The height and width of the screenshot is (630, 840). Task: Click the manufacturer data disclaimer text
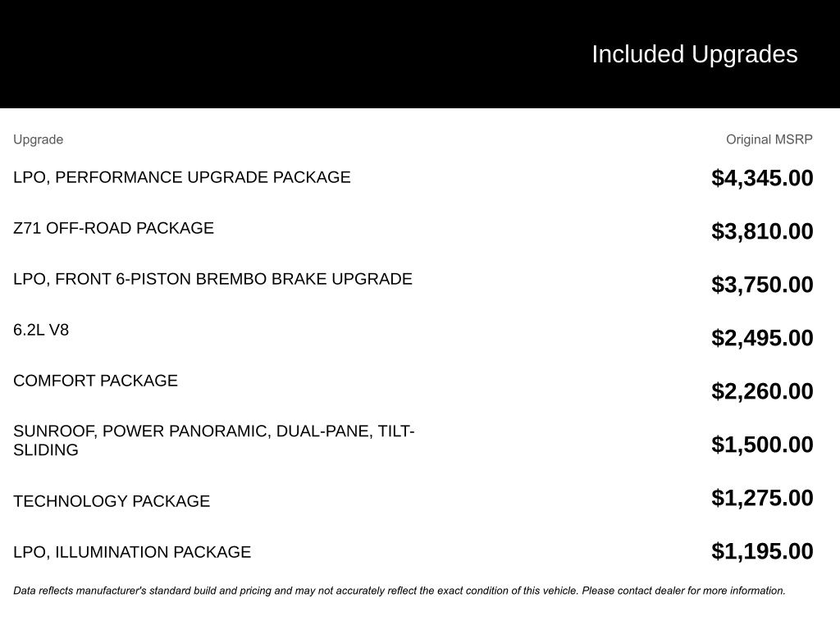pyautogui.click(x=399, y=591)
